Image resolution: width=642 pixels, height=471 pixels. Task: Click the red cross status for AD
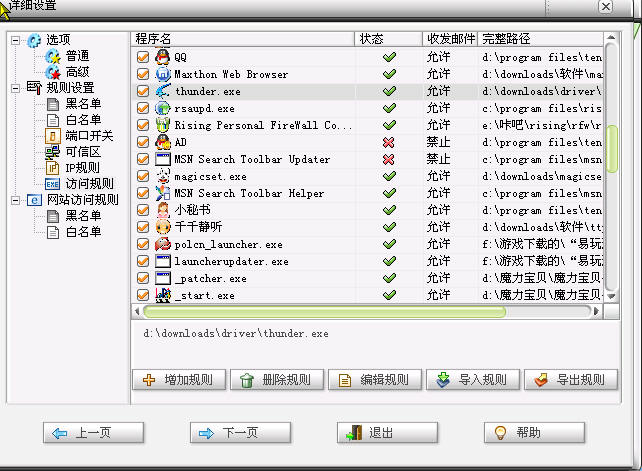pos(388,142)
